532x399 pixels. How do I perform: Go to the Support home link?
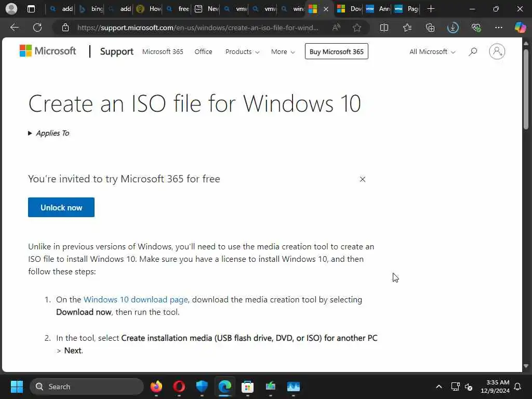pyautogui.click(x=116, y=51)
